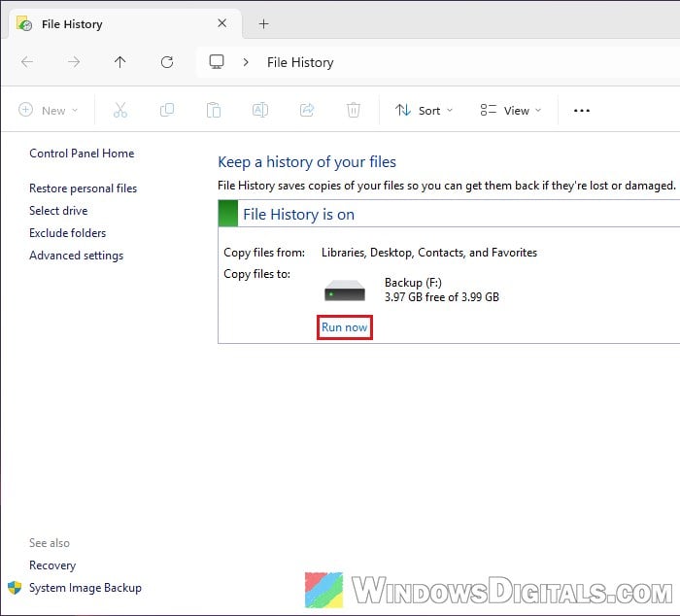Image resolution: width=680 pixels, height=616 pixels.
Task: Click the Paste clipboard icon
Action: (x=214, y=110)
